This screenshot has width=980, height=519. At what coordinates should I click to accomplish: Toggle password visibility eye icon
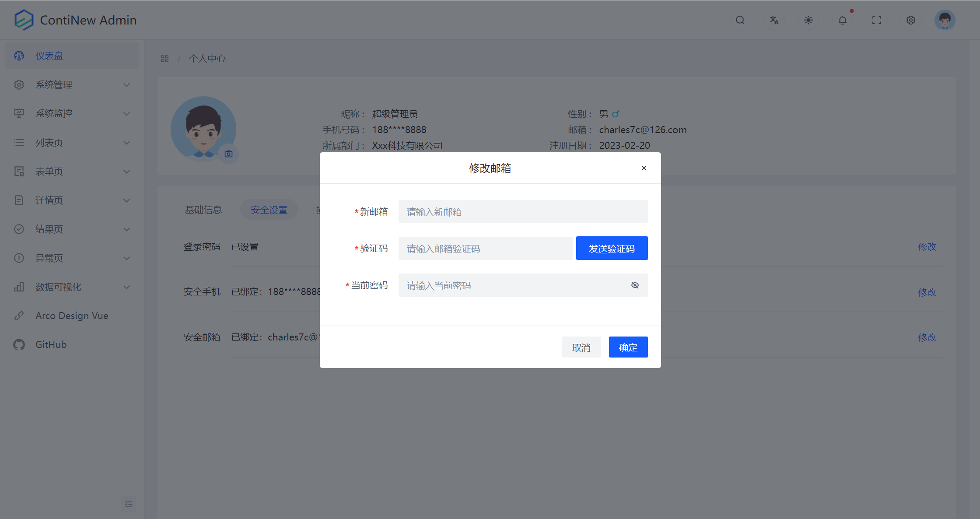click(x=635, y=285)
